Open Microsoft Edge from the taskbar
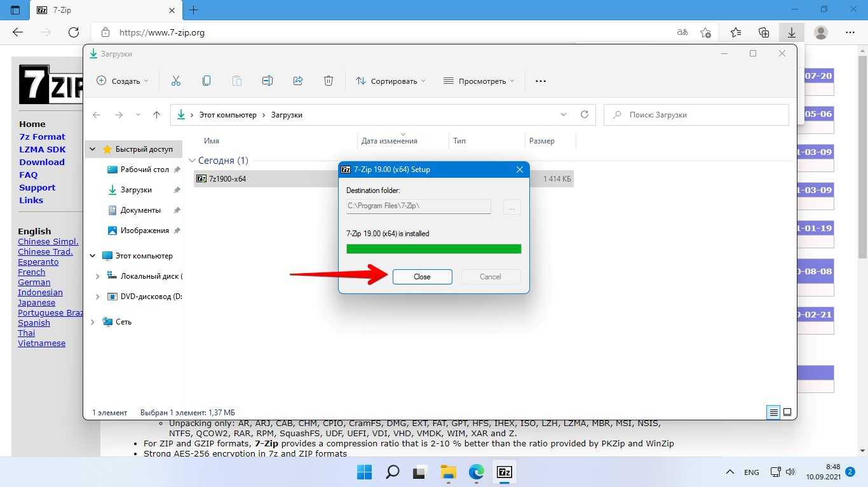This screenshot has height=487, width=868. (x=477, y=472)
